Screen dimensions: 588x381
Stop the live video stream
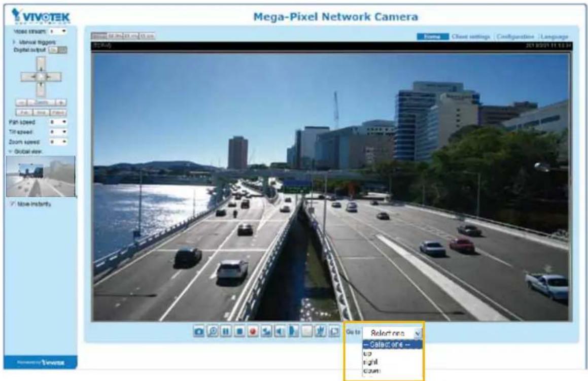pyautogui.click(x=239, y=331)
